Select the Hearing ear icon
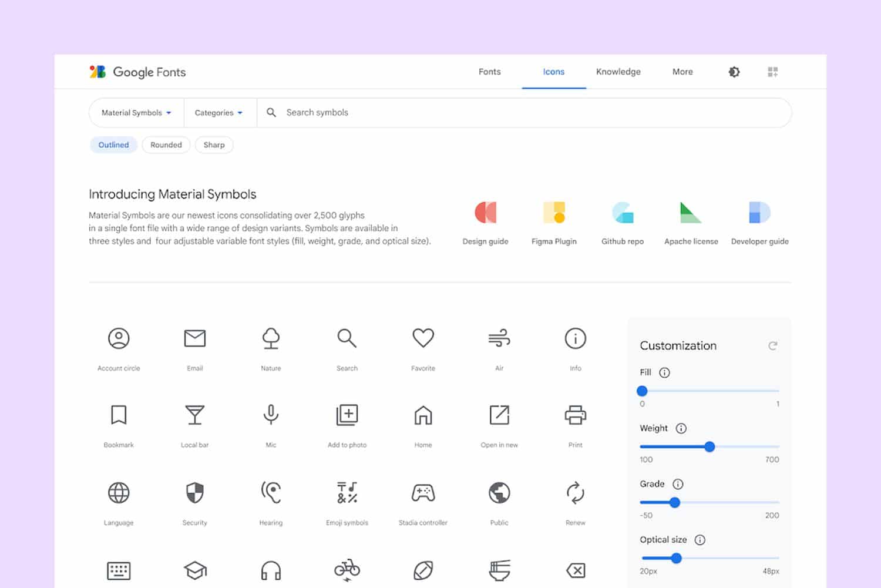881x588 pixels. click(x=271, y=493)
